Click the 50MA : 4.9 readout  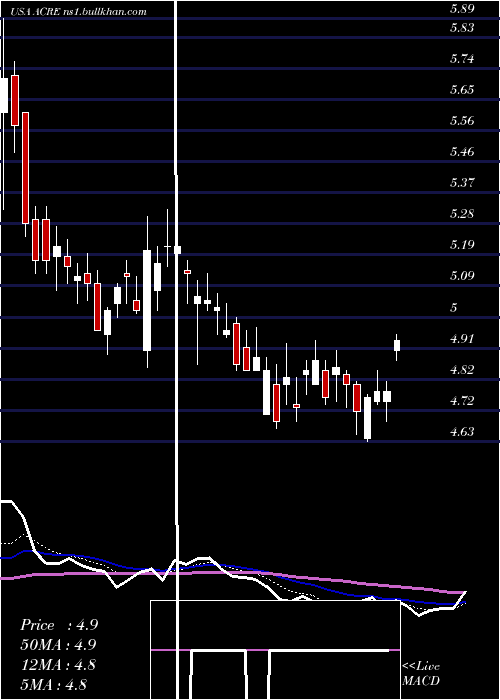58,645
